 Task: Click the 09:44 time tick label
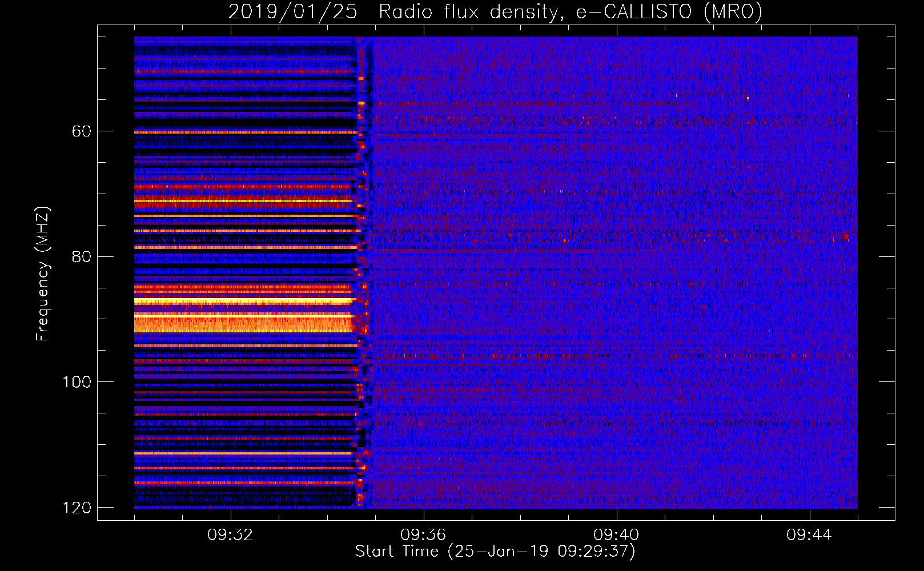coord(809,535)
